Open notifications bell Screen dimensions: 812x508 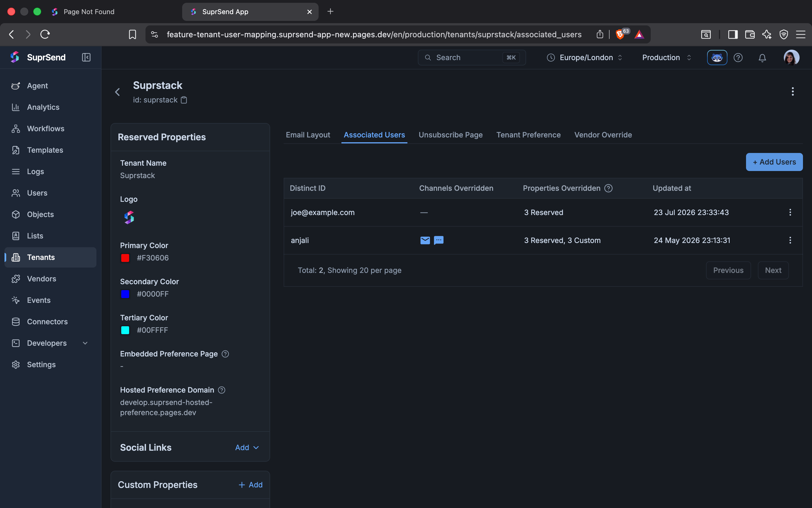click(x=762, y=58)
